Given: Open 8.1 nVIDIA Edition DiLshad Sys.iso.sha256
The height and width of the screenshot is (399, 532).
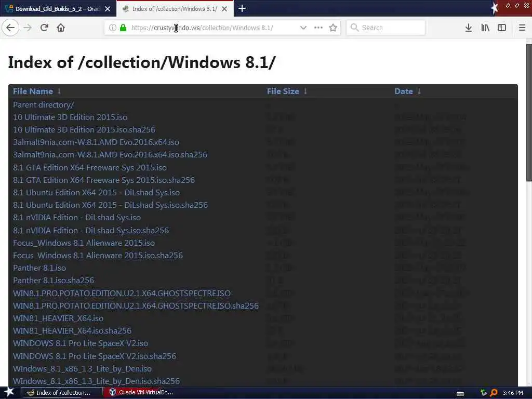Looking at the screenshot, I should [91, 231].
